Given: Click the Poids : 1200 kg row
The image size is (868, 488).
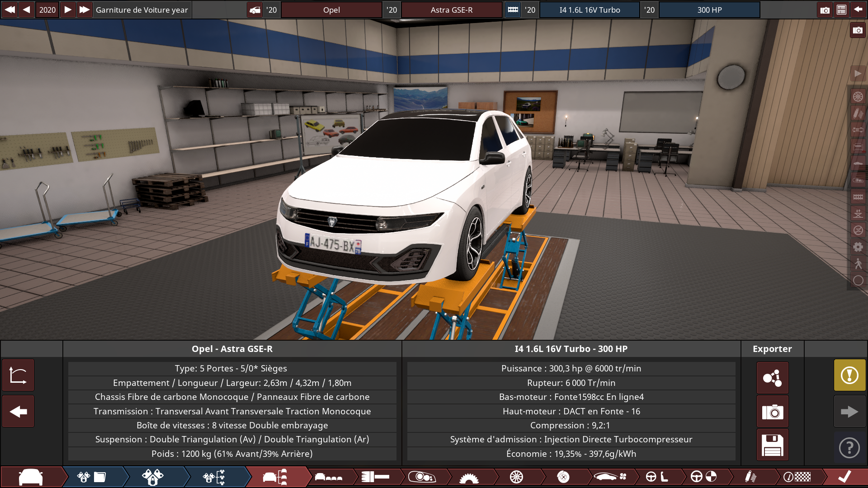Looking at the screenshot, I should pyautogui.click(x=232, y=454).
